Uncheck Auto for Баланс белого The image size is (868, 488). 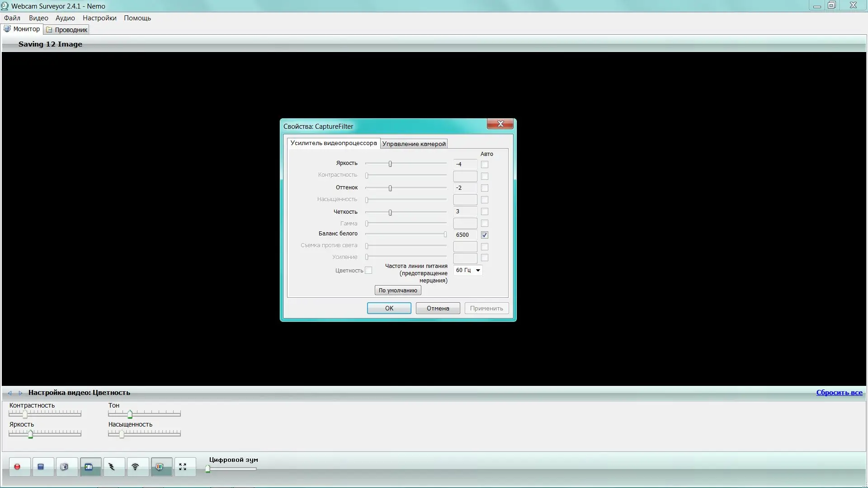[x=485, y=235]
